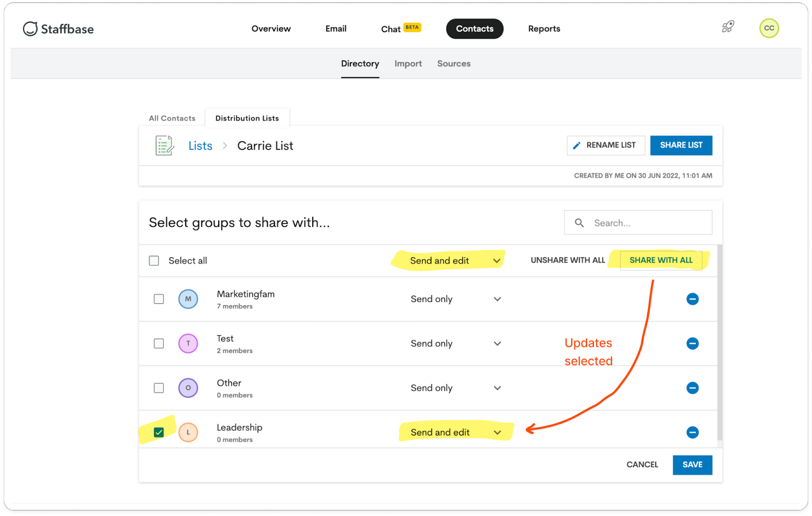The image size is (812, 516).
Task: Save the sharing settings
Action: coord(692,465)
